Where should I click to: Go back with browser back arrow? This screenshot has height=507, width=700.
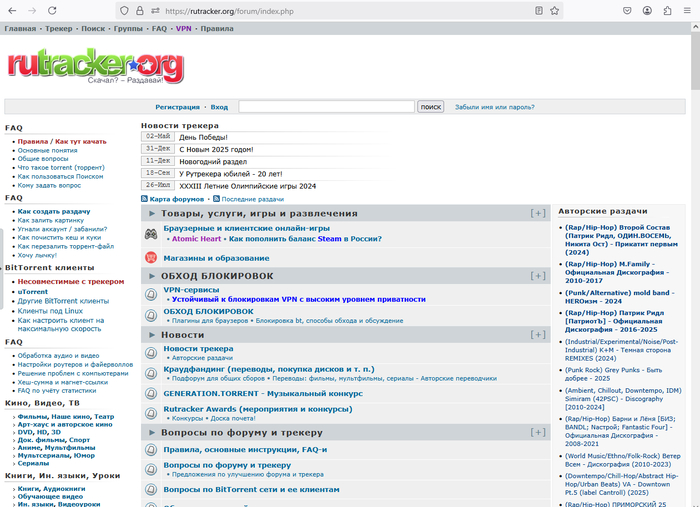point(12,11)
